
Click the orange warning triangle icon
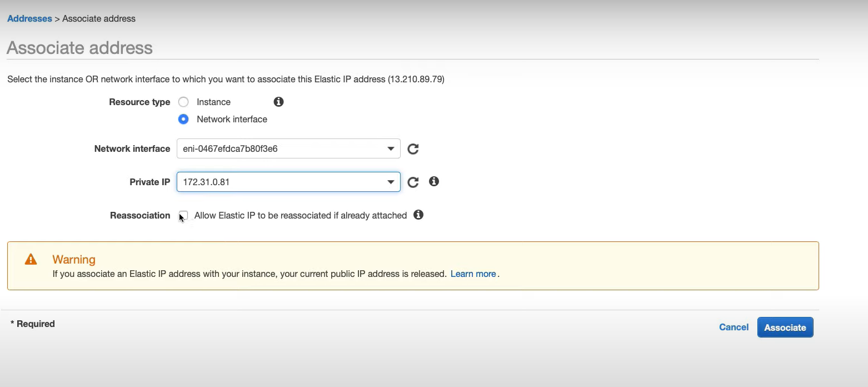coord(30,258)
